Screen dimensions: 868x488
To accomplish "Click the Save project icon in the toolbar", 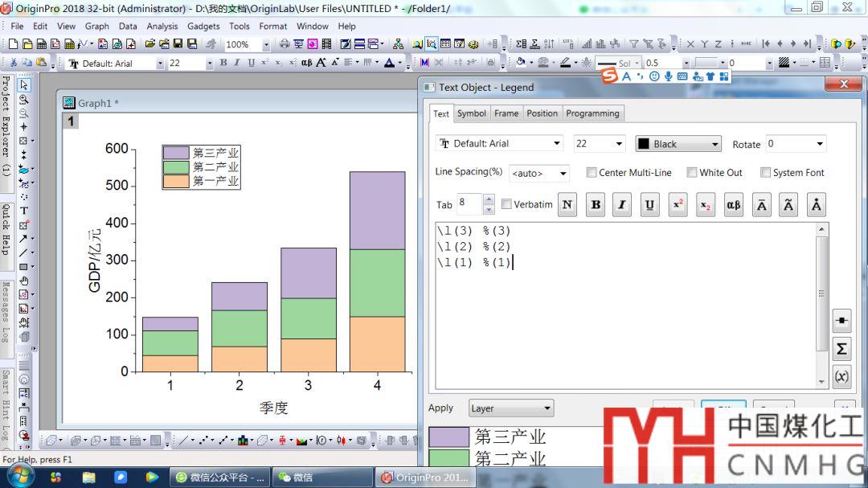I will point(178,43).
